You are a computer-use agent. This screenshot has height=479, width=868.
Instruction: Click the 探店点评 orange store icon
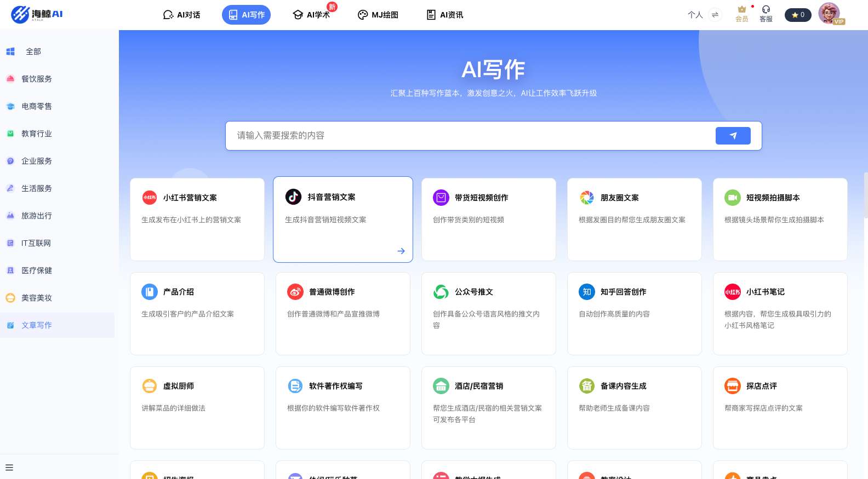point(733,386)
